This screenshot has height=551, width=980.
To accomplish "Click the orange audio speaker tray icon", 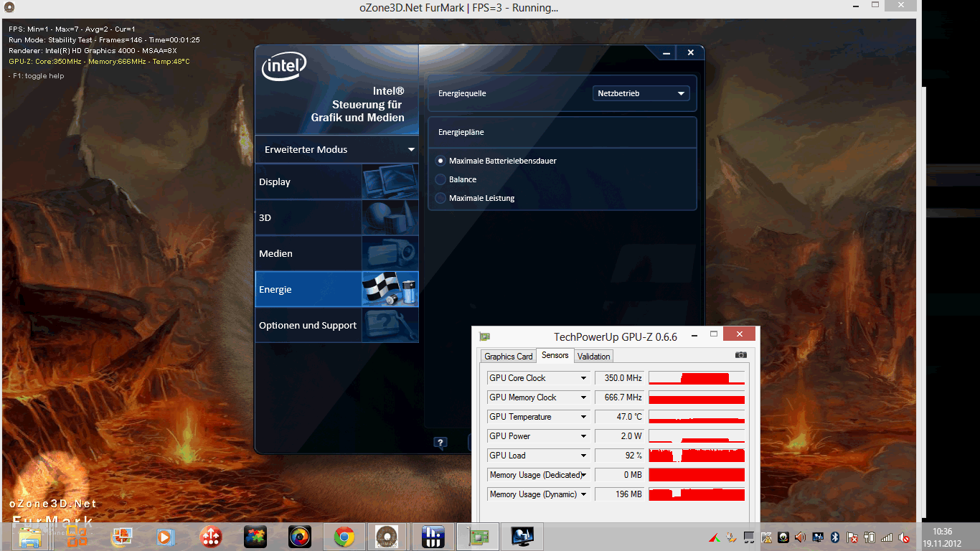I will click(x=801, y=537).
